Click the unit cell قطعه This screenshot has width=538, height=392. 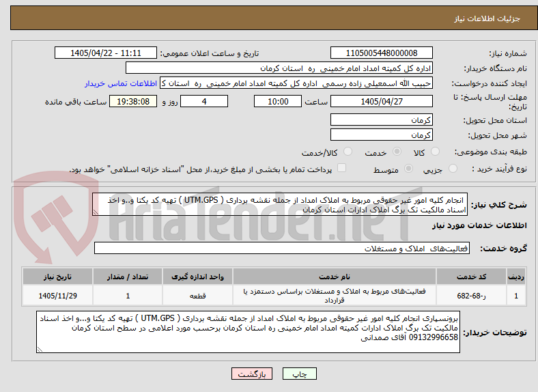[197, 295]
